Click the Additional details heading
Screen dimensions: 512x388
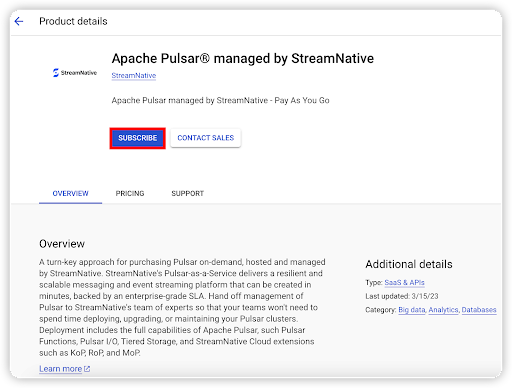[409, 264]
